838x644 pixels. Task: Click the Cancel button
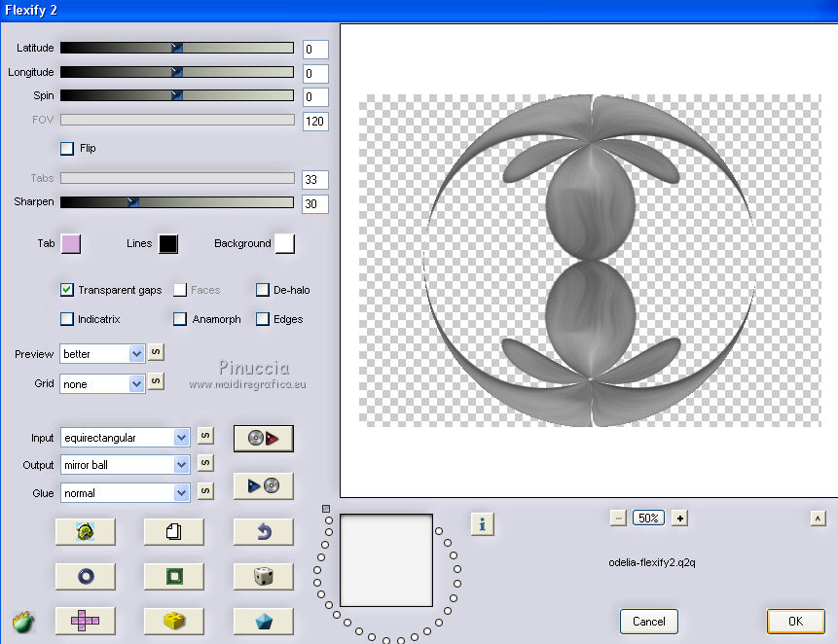pyautogui.click(x=649, y=622)
